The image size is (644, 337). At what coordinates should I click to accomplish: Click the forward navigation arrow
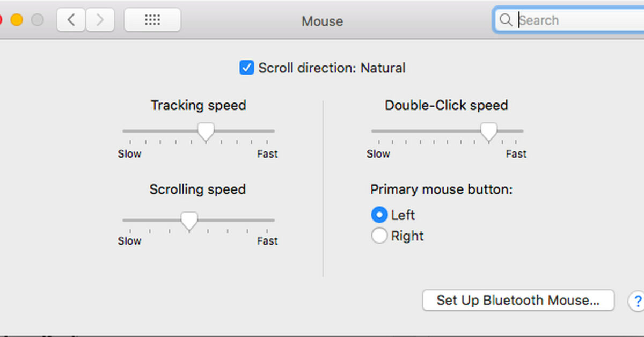(100, 19)
